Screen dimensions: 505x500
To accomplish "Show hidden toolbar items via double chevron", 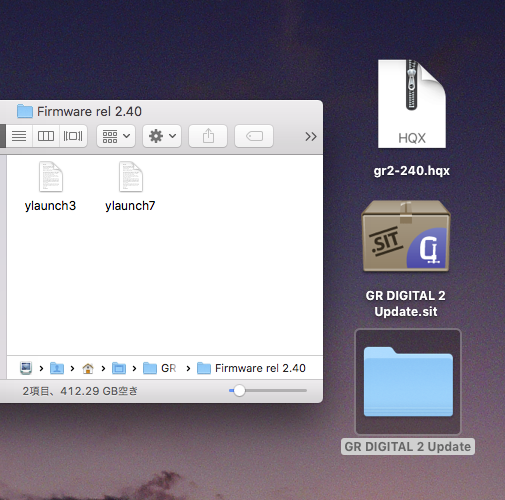I will tap(311, 136).
